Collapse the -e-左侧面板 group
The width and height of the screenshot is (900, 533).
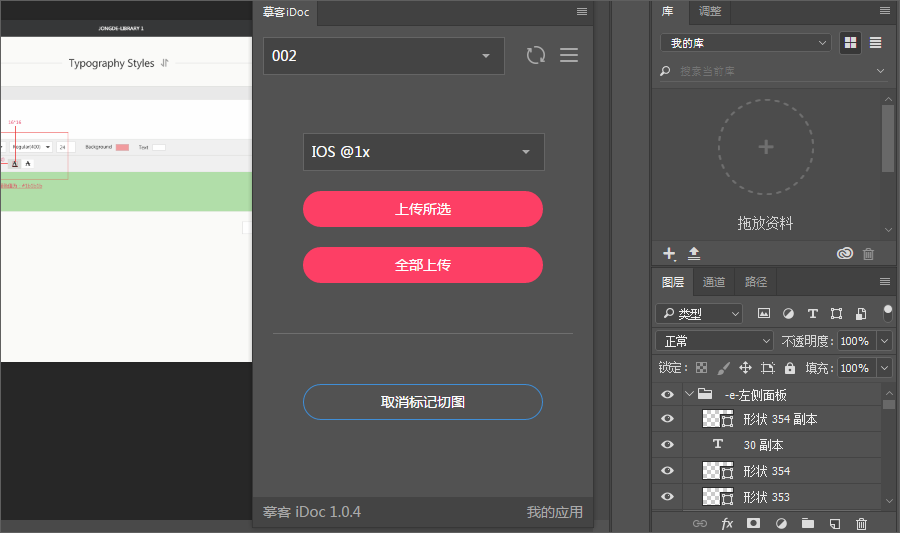pyautogui.click(x=689, y=394)
